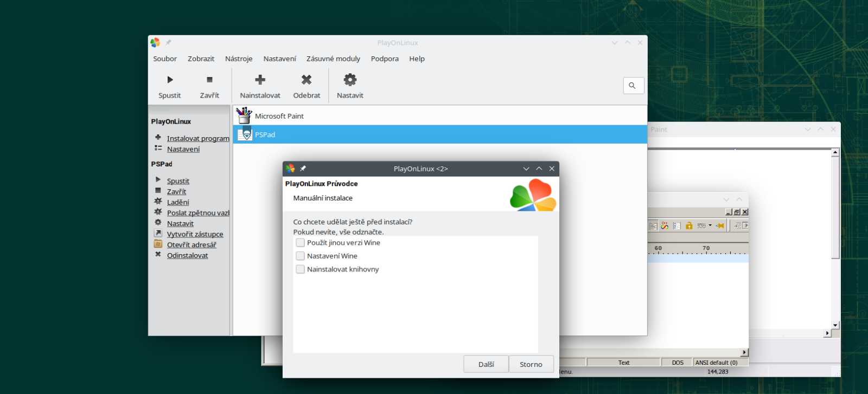
Task: Click the Microsoft Paint program icon
Action: pos(244,115)
